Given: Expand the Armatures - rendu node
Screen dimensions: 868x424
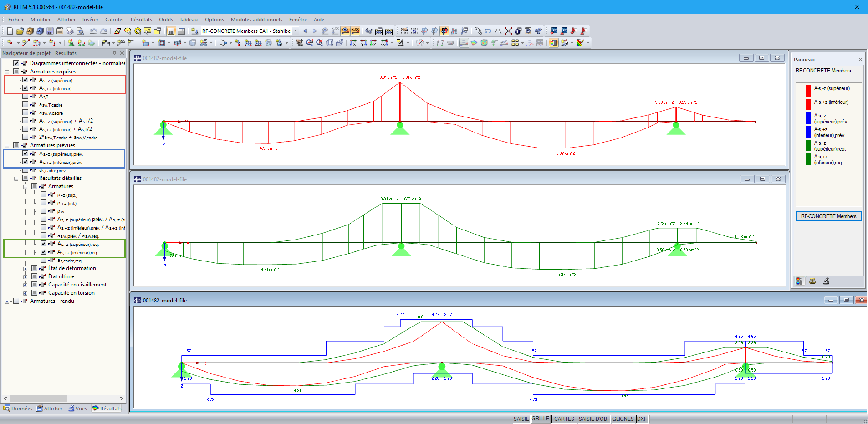Looking at the screenshot, I should [7, 301].
